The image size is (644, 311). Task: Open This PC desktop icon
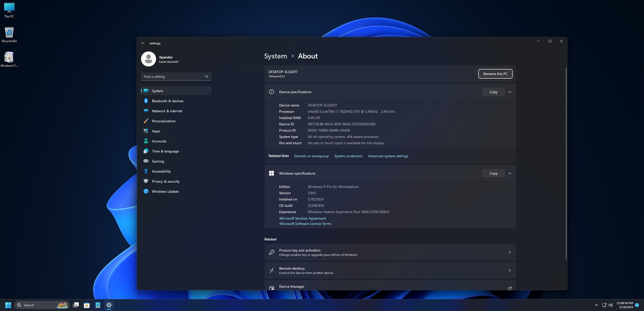[9, 10]
